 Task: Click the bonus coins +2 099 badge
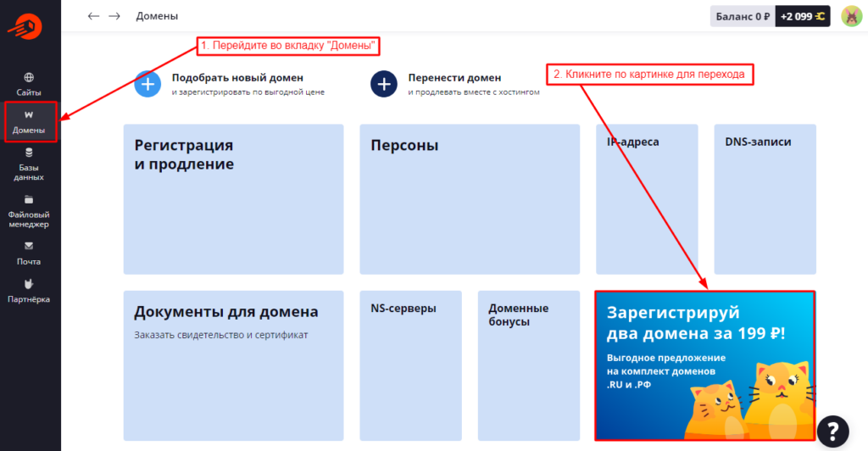[803, 17]
